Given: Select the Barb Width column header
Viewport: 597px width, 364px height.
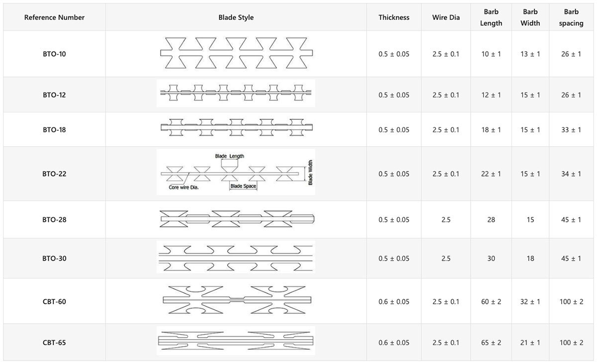Looking at the screenshot, I should coord(530,17).
